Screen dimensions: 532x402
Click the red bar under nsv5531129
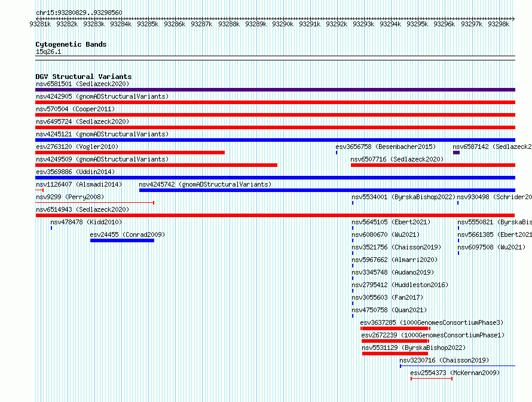(395, 354)
